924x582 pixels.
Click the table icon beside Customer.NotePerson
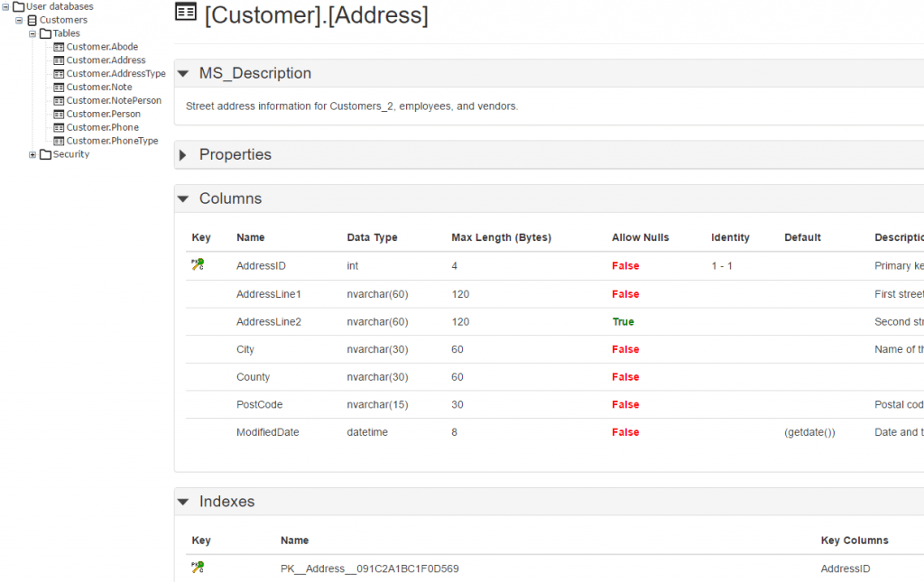(x=58, y=100)
